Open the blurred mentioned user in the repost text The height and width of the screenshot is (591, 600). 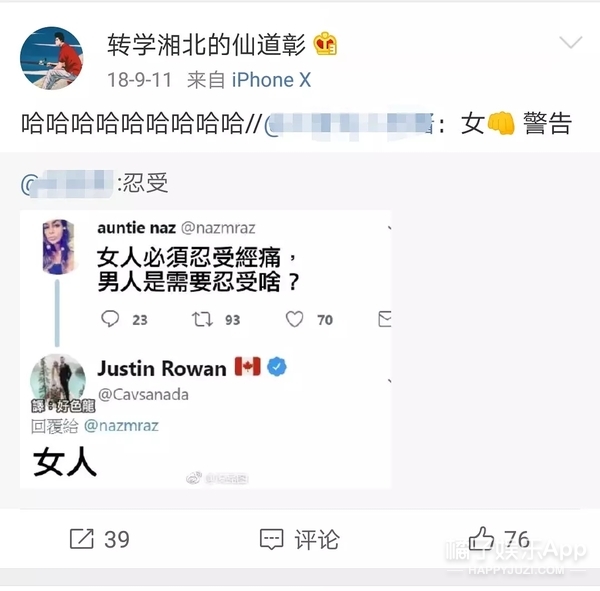pyautogui.click(x=349, y=124)
